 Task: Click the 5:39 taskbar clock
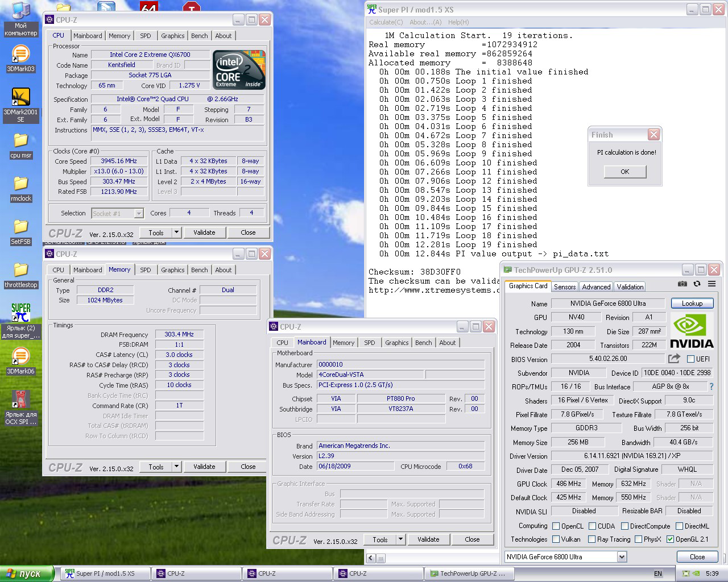tap(712, 573)
